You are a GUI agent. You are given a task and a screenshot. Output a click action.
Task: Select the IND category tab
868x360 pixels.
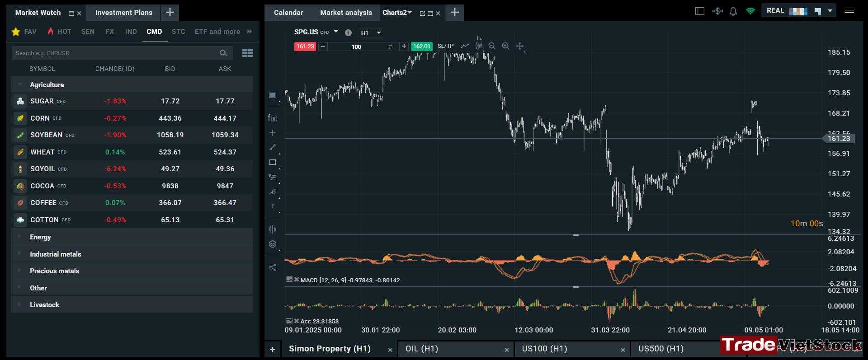[x=131, y=32]
